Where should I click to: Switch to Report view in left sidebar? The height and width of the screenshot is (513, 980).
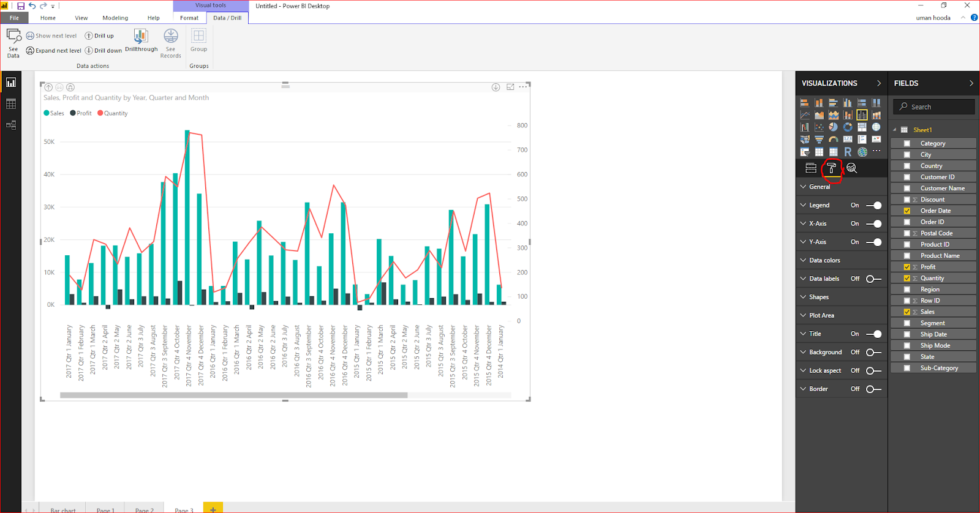click(x=11, y=82)
